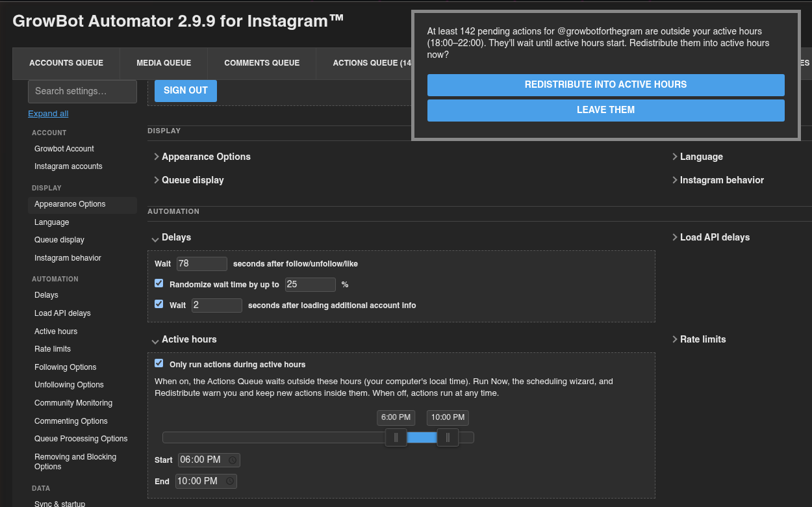The height and width of the screenshot is (507, 812).
Task: Switch to Comments Queue tab
Action: pyautogui.click(x=262, y=63)
